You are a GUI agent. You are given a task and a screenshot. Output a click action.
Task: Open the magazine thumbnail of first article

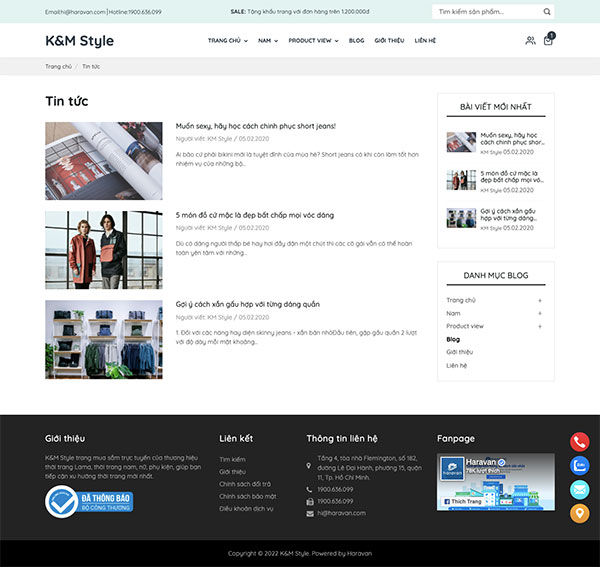(x=104, y=161)
